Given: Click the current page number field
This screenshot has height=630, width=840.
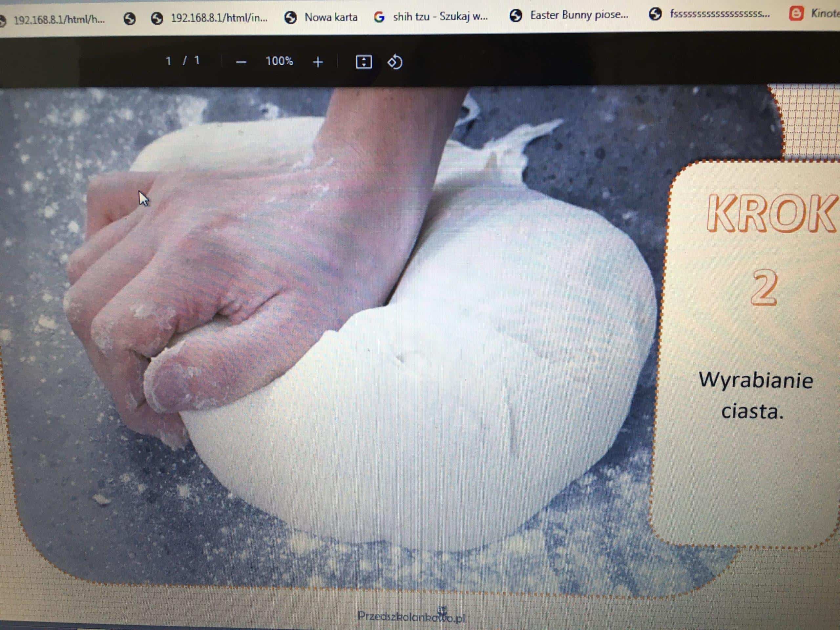Looking at the screenshot, I should (x=169, y=61).
